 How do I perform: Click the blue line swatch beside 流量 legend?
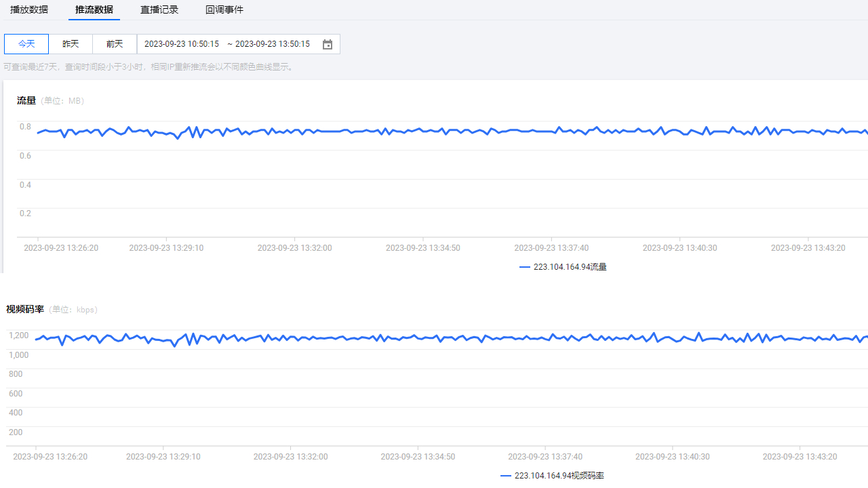pos(525,267)
